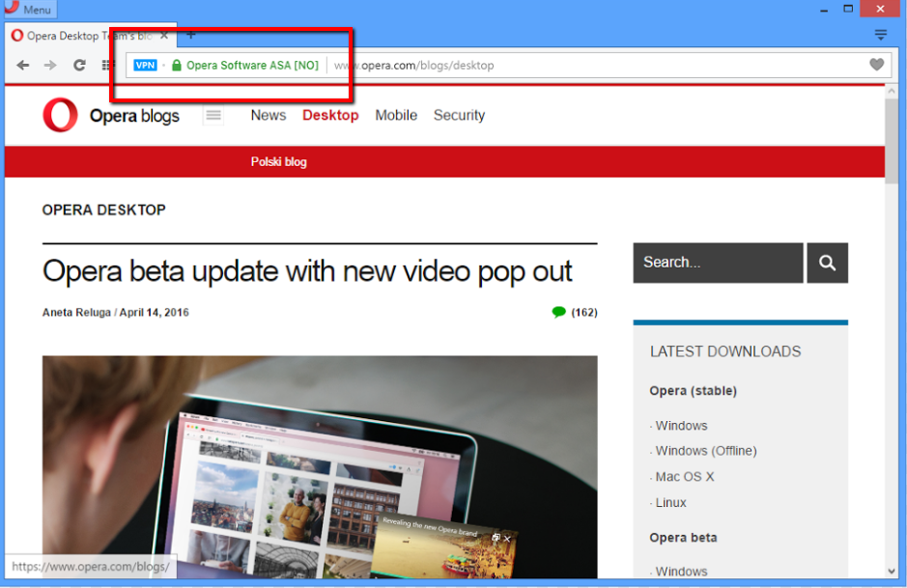Toggle the VPN badge in address bar
Viewport: 907px width, 588px height.
145,66
